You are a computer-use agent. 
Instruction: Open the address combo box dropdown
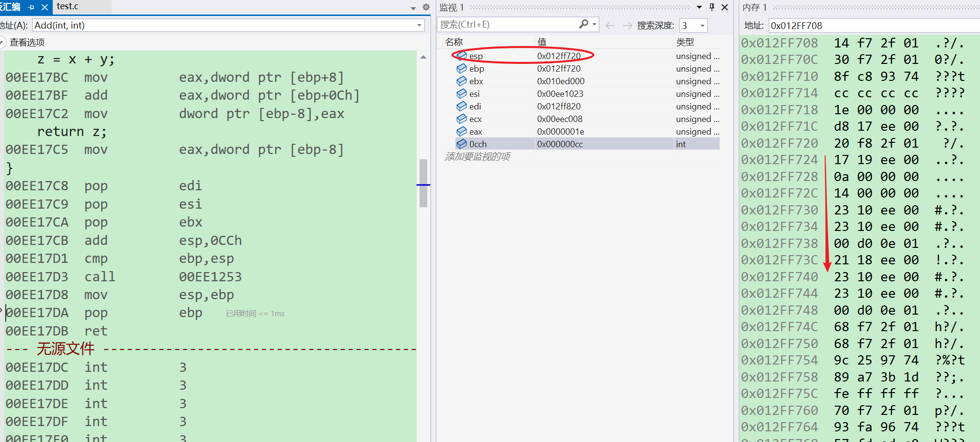[419, 25]
